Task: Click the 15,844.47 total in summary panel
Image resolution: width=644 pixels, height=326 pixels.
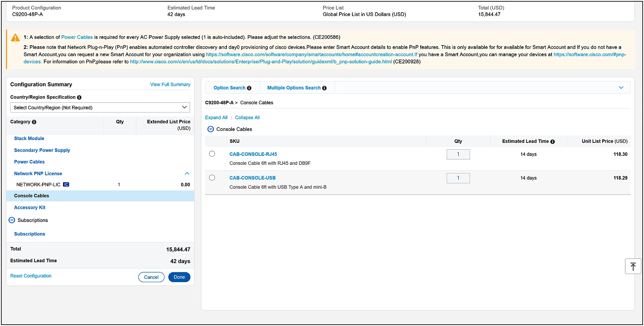Action: click(x=178, y=249)
